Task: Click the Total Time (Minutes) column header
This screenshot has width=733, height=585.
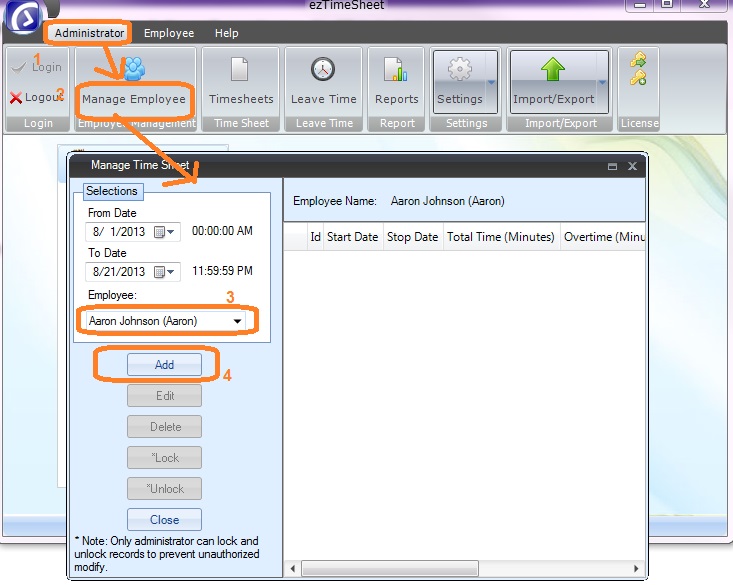Action: [x=500, y=237]
